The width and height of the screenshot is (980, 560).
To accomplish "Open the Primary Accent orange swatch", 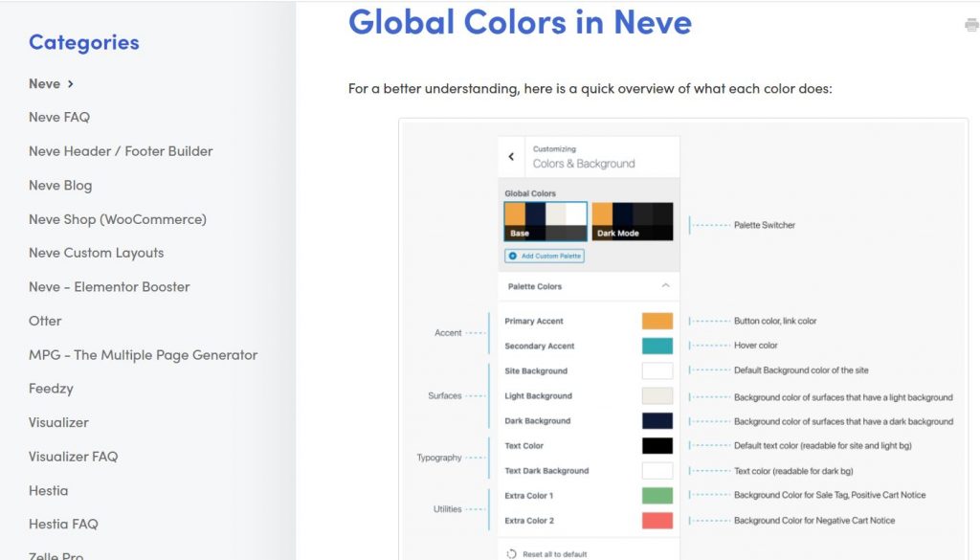I will (657, 322).
